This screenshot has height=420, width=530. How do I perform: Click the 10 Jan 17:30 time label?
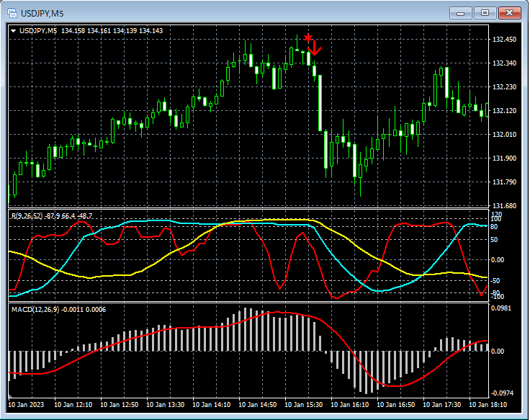pyautogui.click(x=441, y=404)
